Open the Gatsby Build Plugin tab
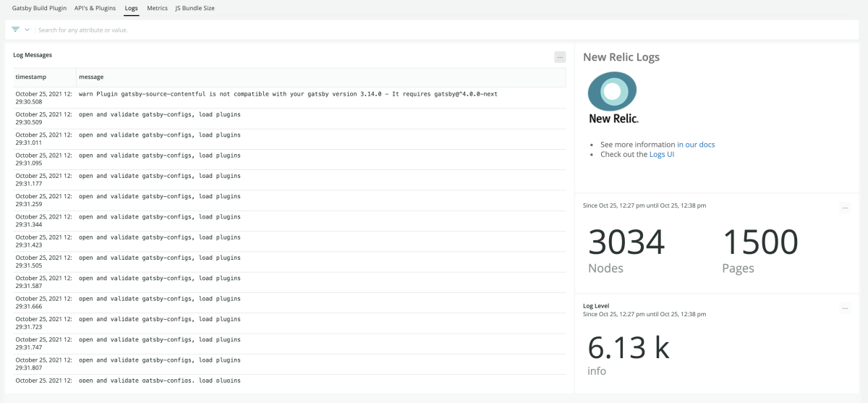Screen dimensions: 868x403 tap(40, 8)
